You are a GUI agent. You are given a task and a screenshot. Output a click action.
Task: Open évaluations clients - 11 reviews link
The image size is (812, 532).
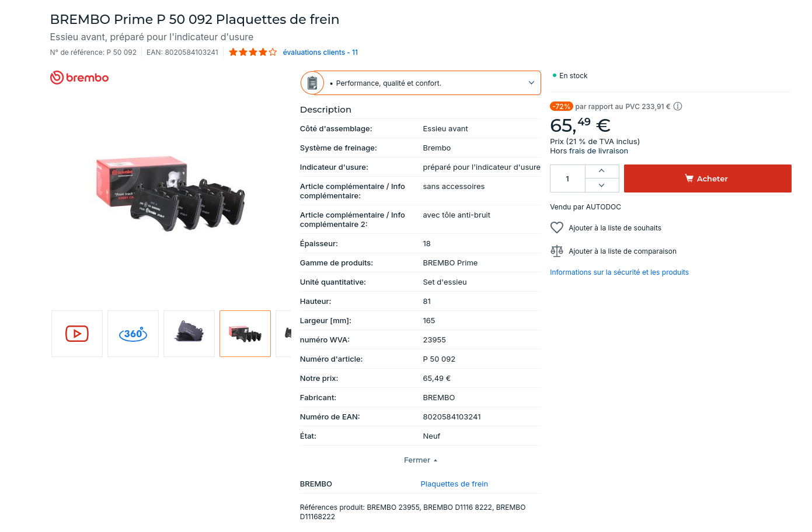[x=320, y=52]
